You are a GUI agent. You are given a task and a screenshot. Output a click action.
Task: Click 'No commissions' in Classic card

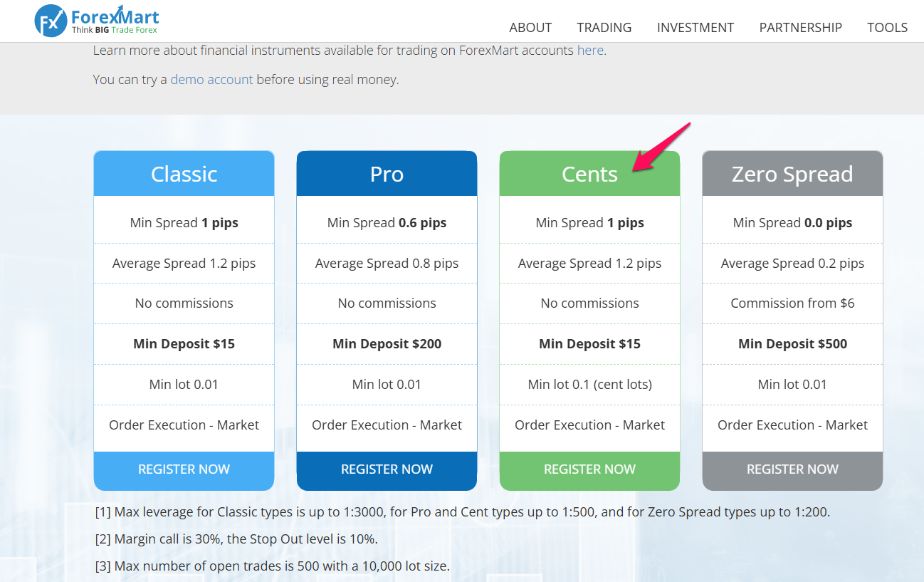pyautogui.click(x=184, y=303)
